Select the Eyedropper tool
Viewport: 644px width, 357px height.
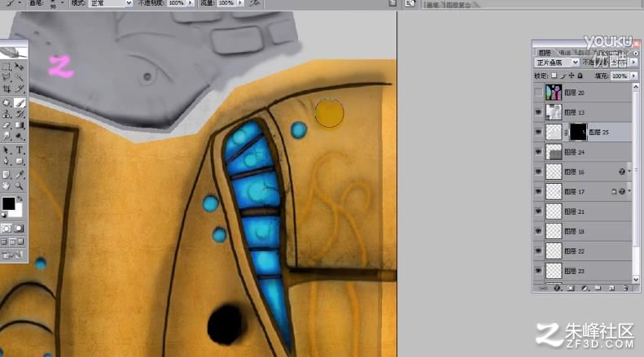click(x=20, y=175)
